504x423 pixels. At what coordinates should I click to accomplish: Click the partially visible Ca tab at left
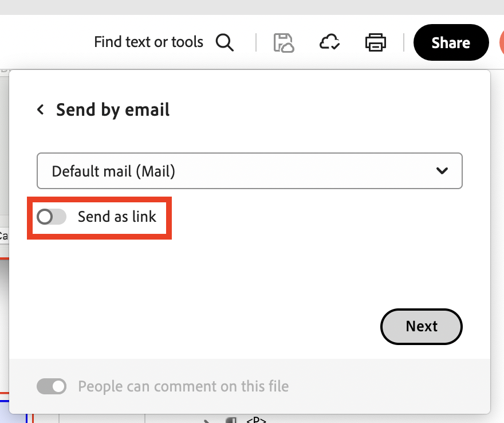tap(3, 235)
